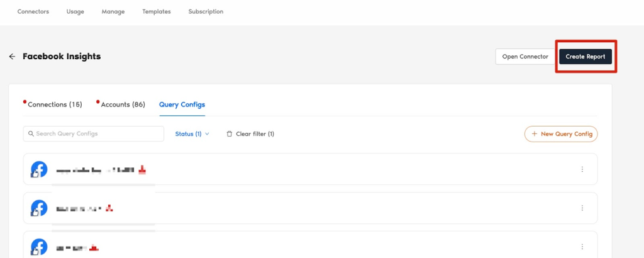This screenshot has width=644, height=258.
Task: Click the back arrow beside Facebook Insights
Action: [x=13, y=57]
